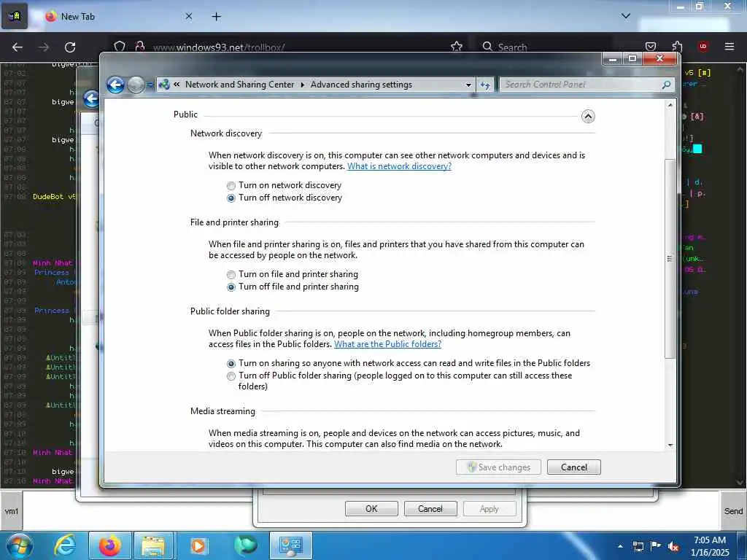Open Windows Media Player from taskbar
Image resolution: width=747 pixels, height=560 pixels.
(x=198, y=545)
